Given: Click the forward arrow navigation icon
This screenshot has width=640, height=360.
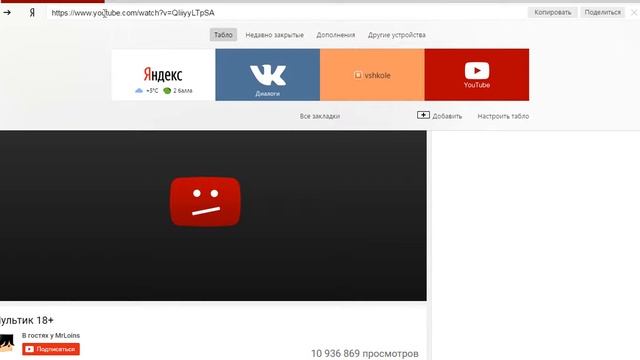Looking at the screenshot, I should point(7,13).
